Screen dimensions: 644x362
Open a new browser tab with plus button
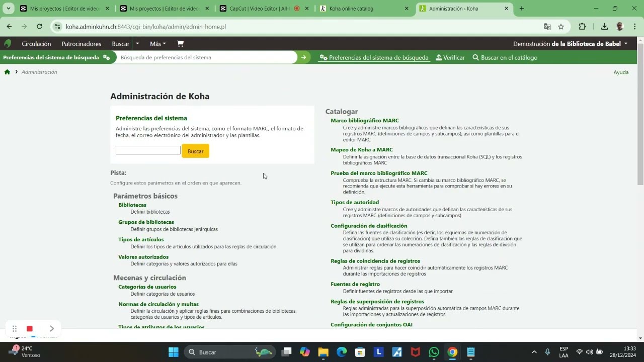tap(521, 9)
